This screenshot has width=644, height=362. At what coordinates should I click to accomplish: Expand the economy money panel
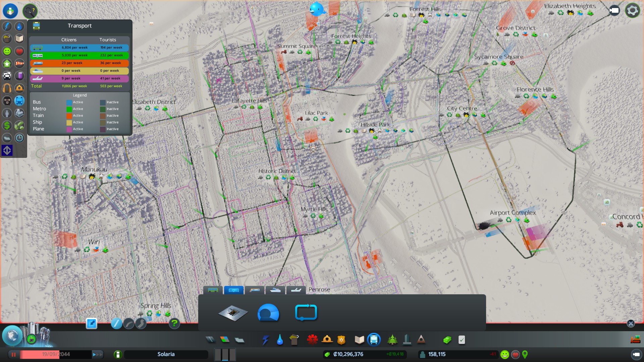[348, 354]
